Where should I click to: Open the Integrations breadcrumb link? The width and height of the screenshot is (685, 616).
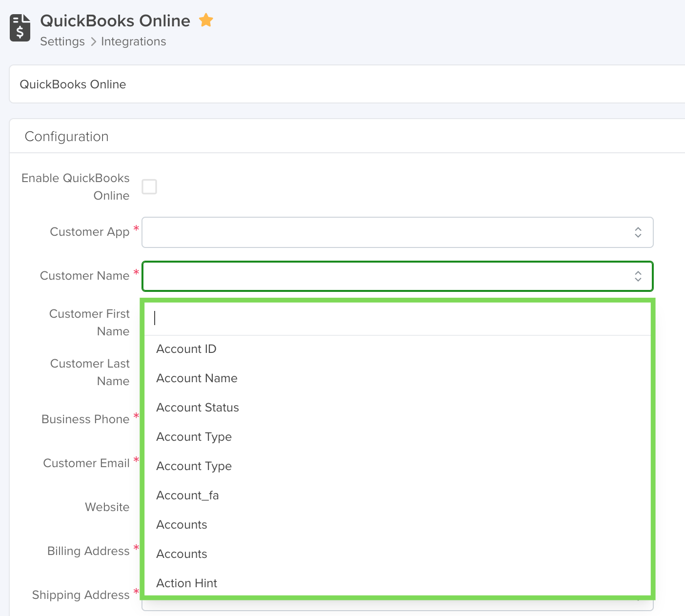pyautogui.click(x=133, y=41)
